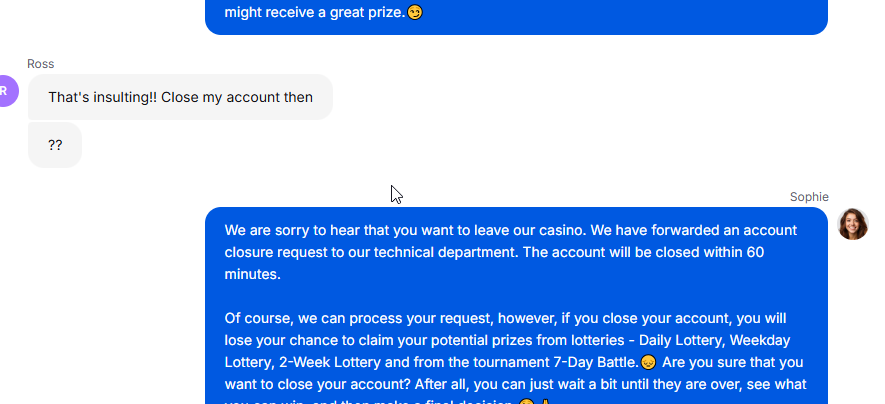Click the smirking emoji after 'great prize'

(414, 12)
